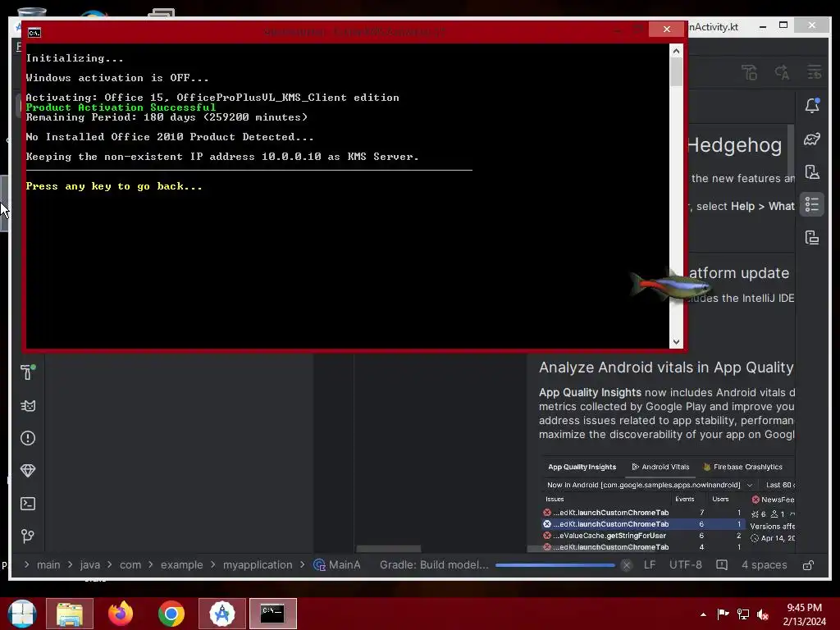Switch to command prompt taskbar button

[x=272, y=614]
